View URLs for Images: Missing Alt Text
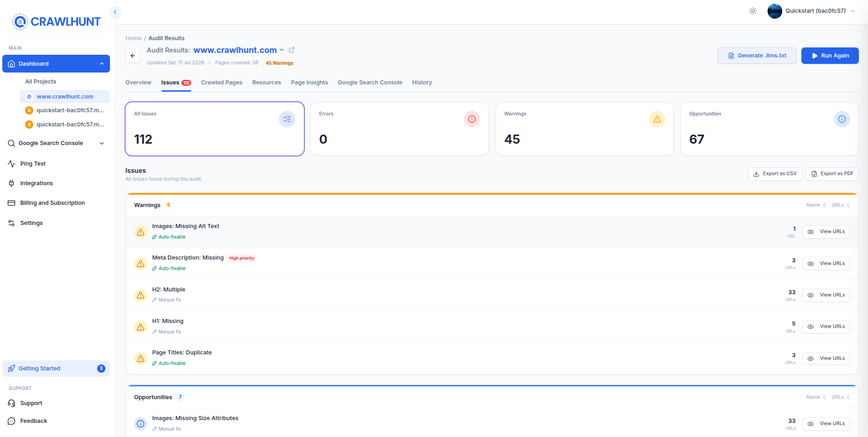Viewport: 868px width, 437px height. pos(826,232)
